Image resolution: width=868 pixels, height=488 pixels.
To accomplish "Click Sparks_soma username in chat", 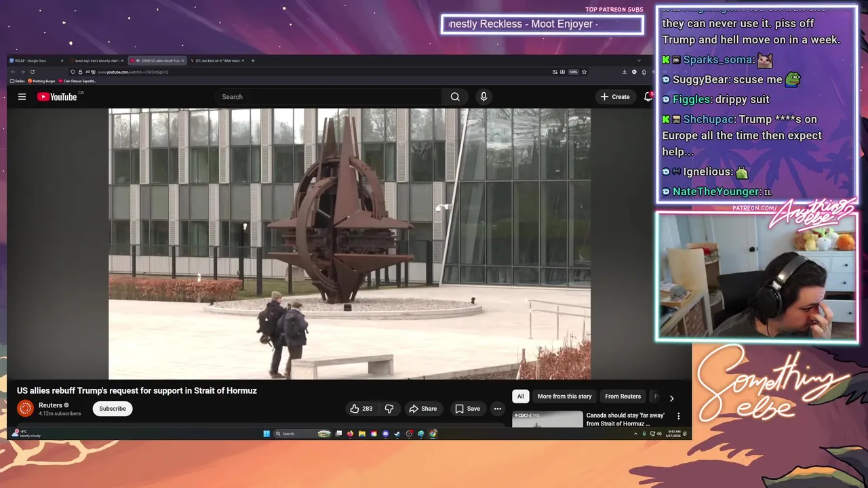I will click(719, 60).
